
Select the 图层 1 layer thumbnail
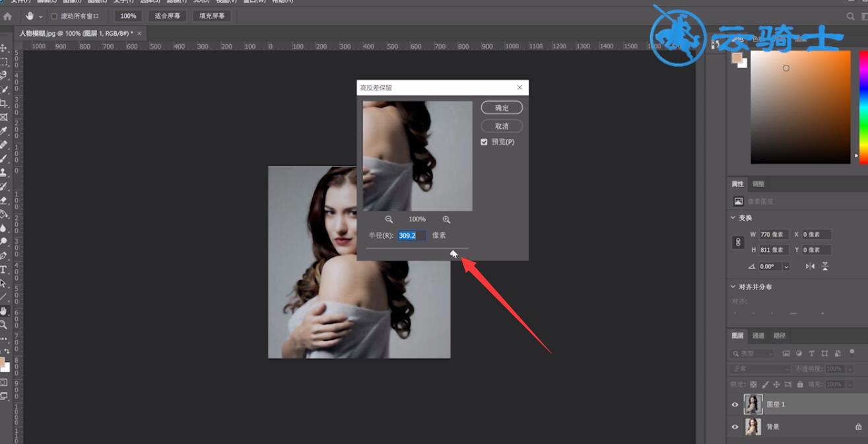point(752,404)
